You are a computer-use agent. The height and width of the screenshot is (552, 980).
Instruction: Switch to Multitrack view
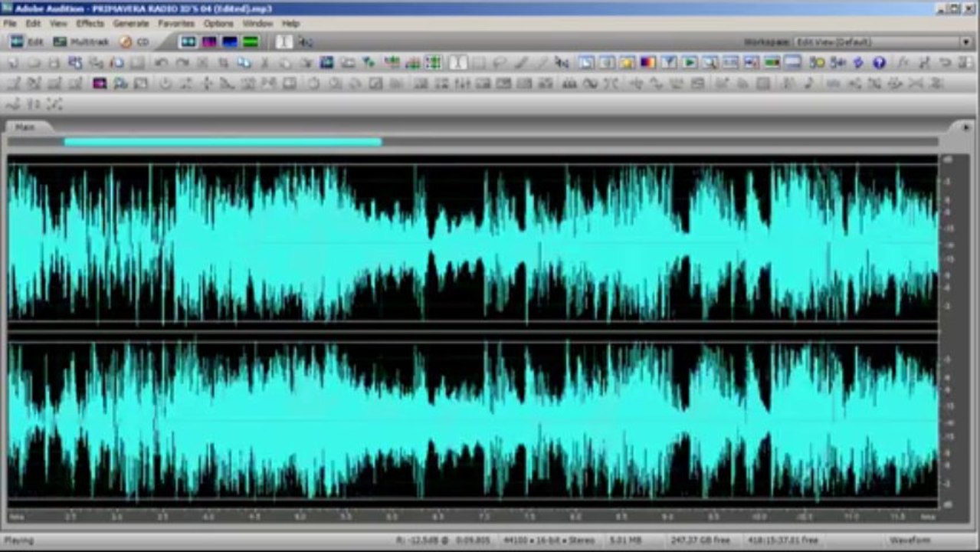pos(81,42)
